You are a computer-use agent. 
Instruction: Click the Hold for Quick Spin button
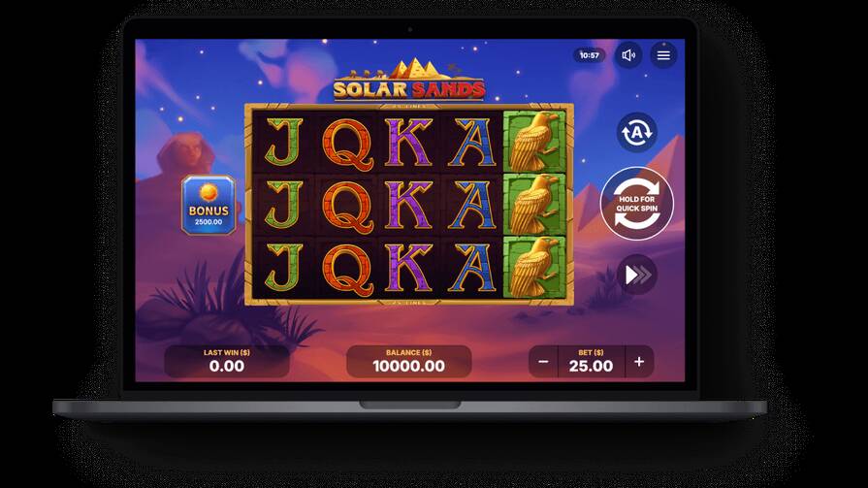pos(636,204)
